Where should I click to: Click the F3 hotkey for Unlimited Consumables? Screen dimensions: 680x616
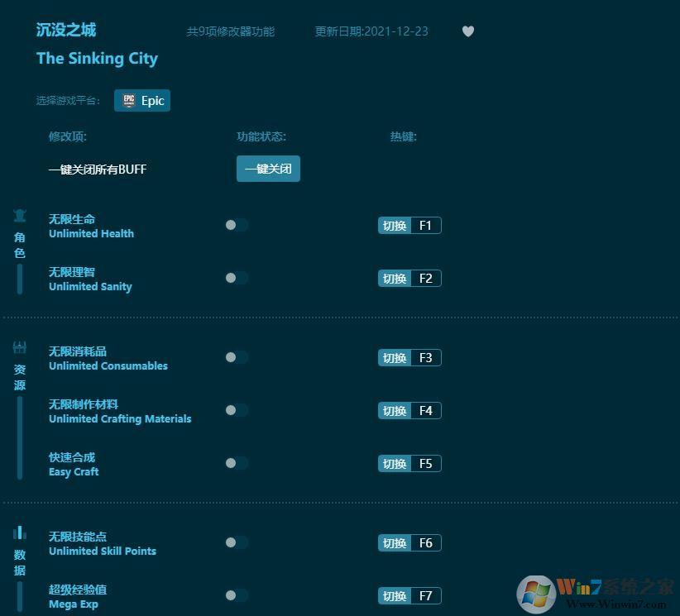(426, 357)
